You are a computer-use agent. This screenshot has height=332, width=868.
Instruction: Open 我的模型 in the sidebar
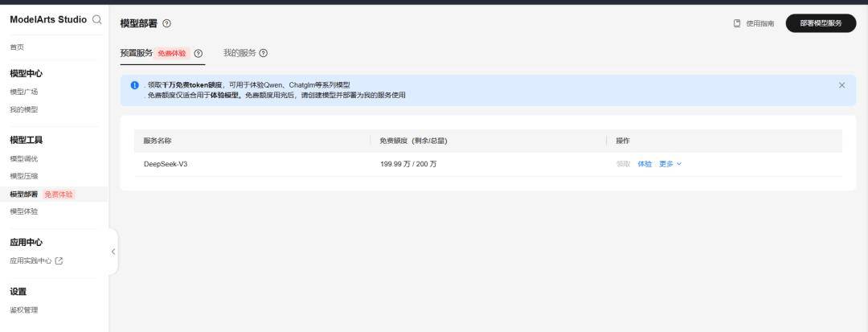pyautogui.click(x=24, y=109)
